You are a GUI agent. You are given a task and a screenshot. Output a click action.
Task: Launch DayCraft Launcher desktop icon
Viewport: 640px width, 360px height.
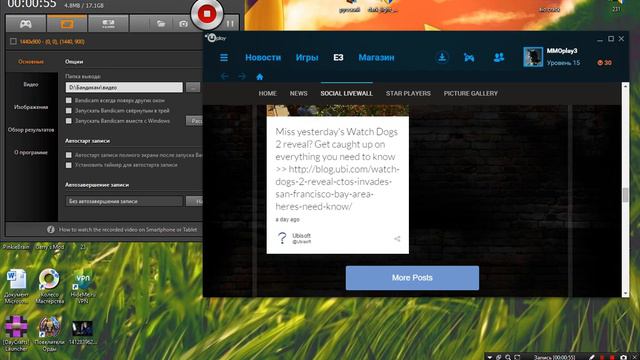pyautogui.click(x=16, y=333)
